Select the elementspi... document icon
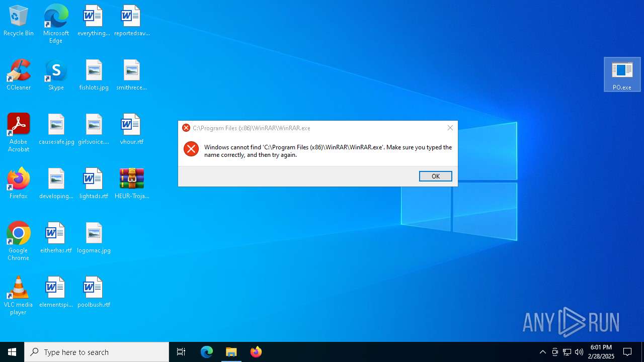This screenshot has height=362, width=644. tap(56, 292)
